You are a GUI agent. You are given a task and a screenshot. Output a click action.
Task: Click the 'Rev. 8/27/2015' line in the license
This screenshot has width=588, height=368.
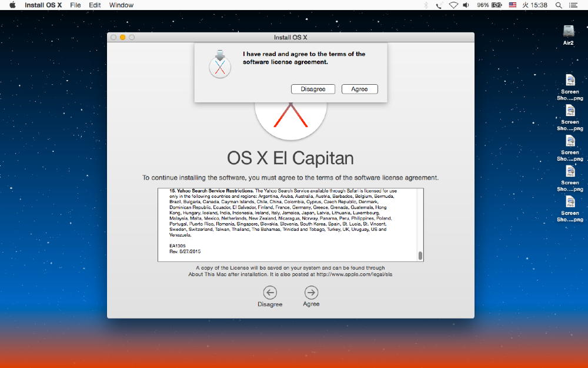(x=185, y=251)
